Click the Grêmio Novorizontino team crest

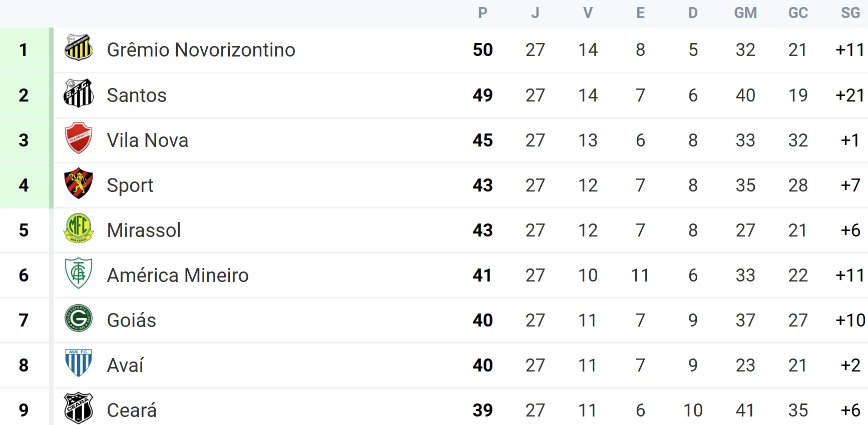pyautogui.click(x=79, y=48)
